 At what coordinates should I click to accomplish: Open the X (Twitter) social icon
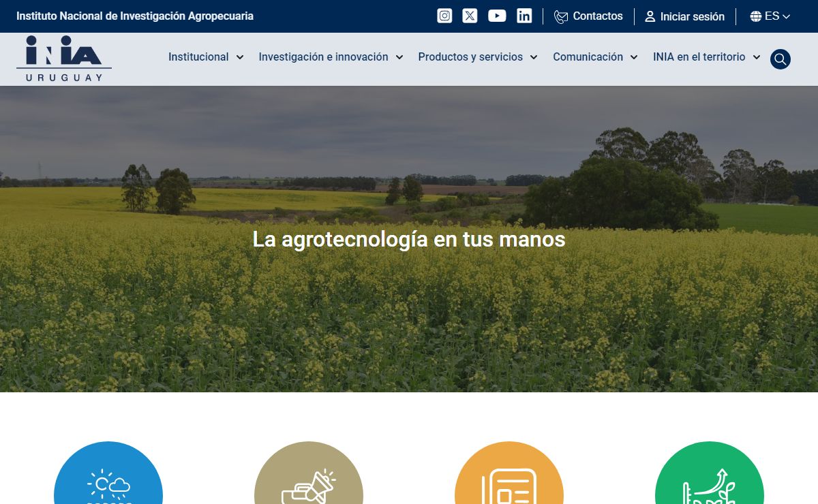[470, 16]
